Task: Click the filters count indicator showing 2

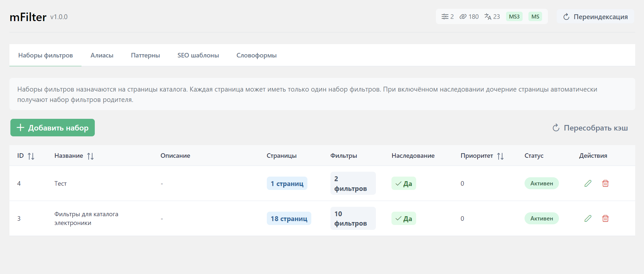Action: pos(448,17)
